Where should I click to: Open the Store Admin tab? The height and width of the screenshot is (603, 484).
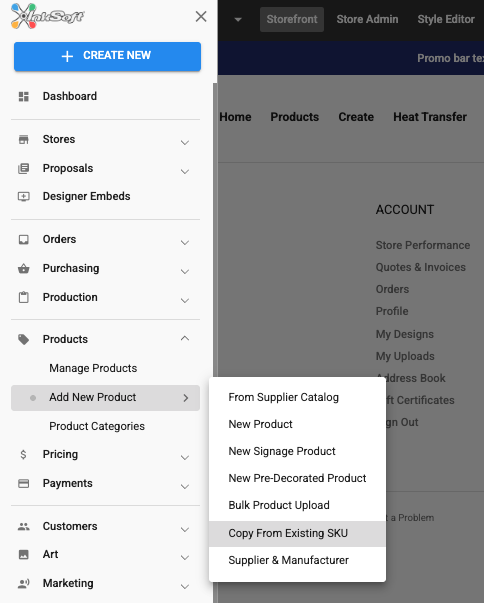coord(367,19)
